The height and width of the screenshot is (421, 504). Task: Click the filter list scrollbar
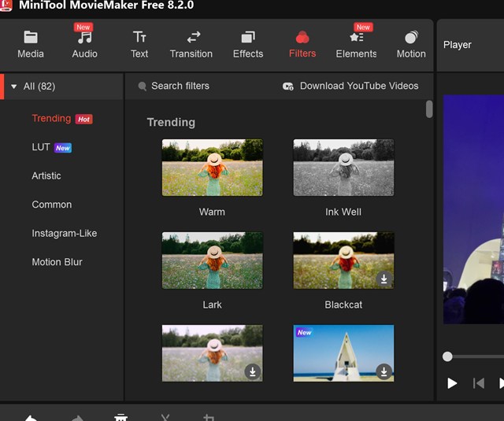coord(429,109)
